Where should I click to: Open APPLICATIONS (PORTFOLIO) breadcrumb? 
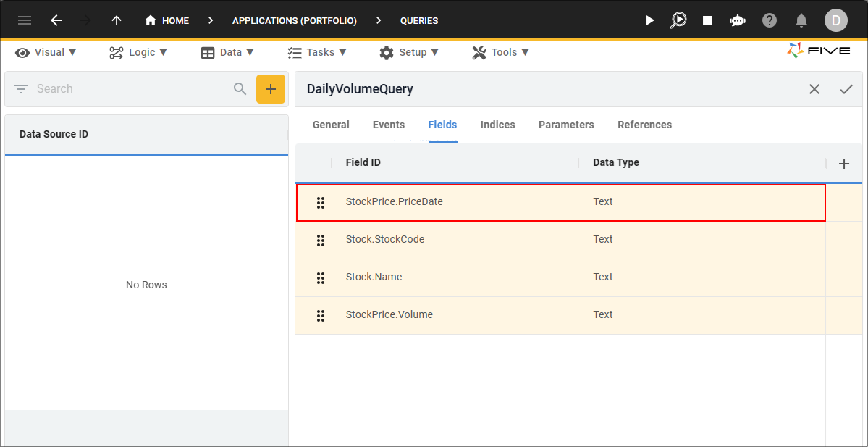click(x=295, y=20)
